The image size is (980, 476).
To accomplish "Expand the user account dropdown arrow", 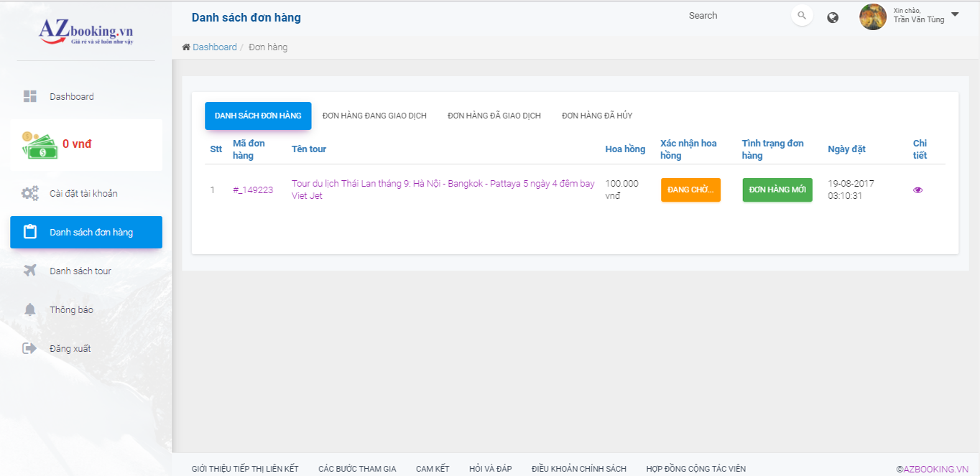I will [955, 14].
